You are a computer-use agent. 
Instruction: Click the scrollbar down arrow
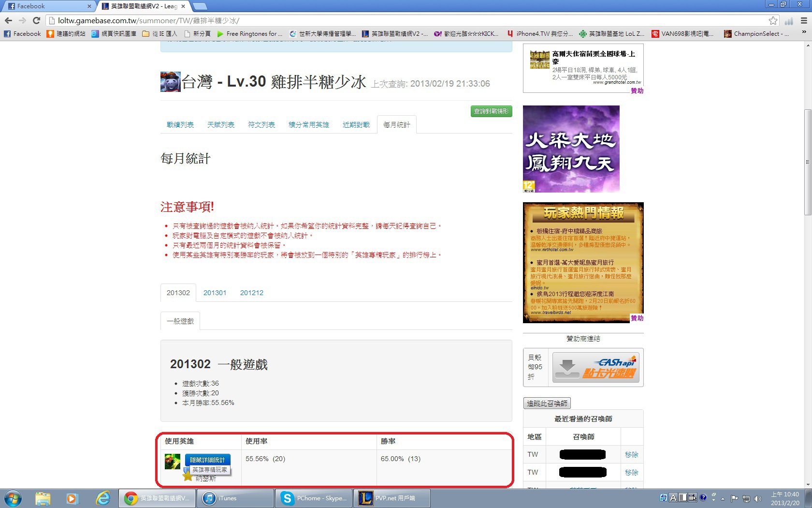(808, 484)
